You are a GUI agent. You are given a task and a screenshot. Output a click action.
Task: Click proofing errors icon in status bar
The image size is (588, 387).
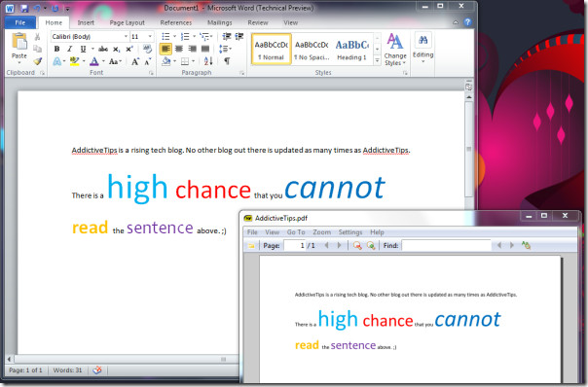click(97, 370)
